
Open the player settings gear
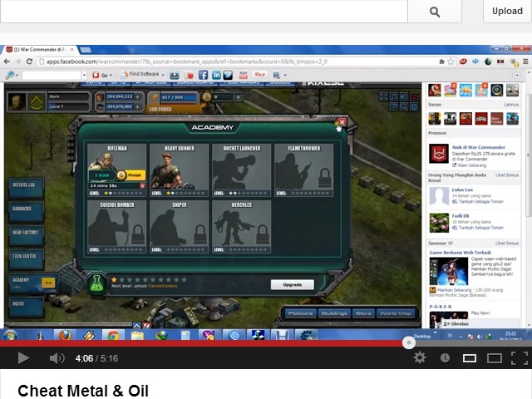(x=420, y=358)
